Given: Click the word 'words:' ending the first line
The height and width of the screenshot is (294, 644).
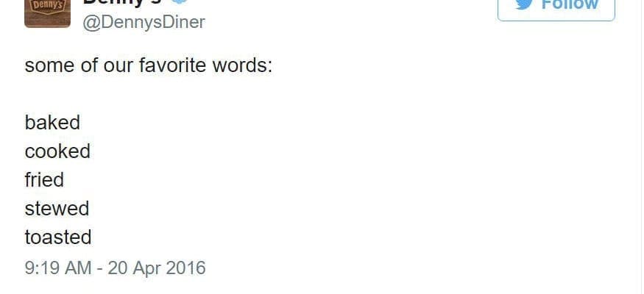Looking at the screenshot, I should click(x=242, y=65).
